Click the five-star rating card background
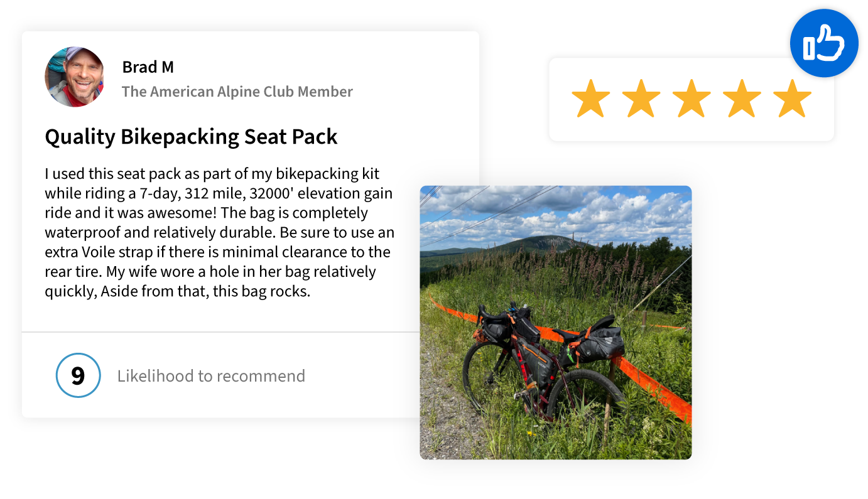Screen dimensions: 868x499 pyautogui.click(x=692, y=100)
